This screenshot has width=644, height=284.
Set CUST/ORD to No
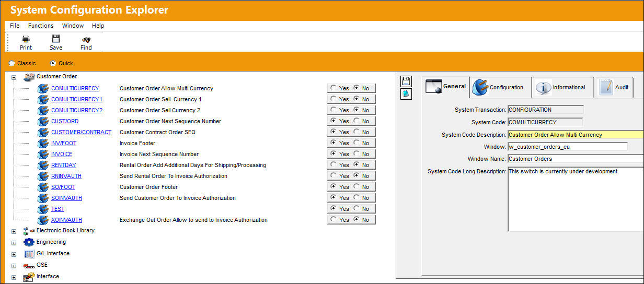(356, 121)
